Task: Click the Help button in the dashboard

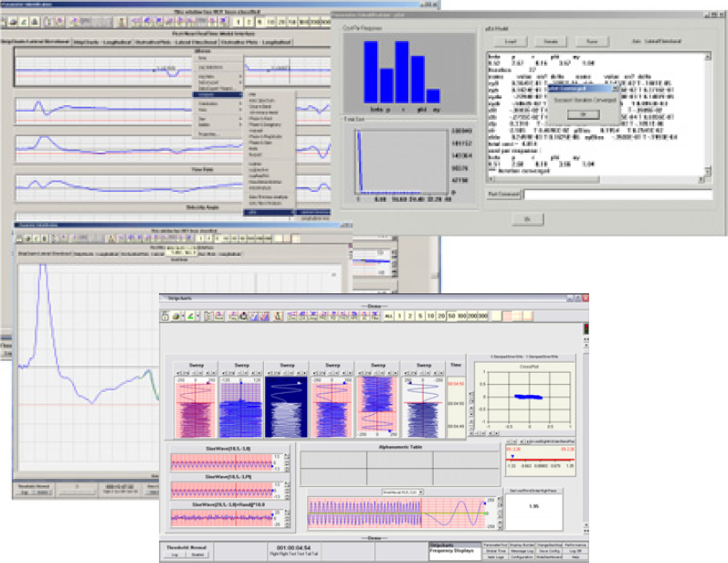Action: (575, 557)
